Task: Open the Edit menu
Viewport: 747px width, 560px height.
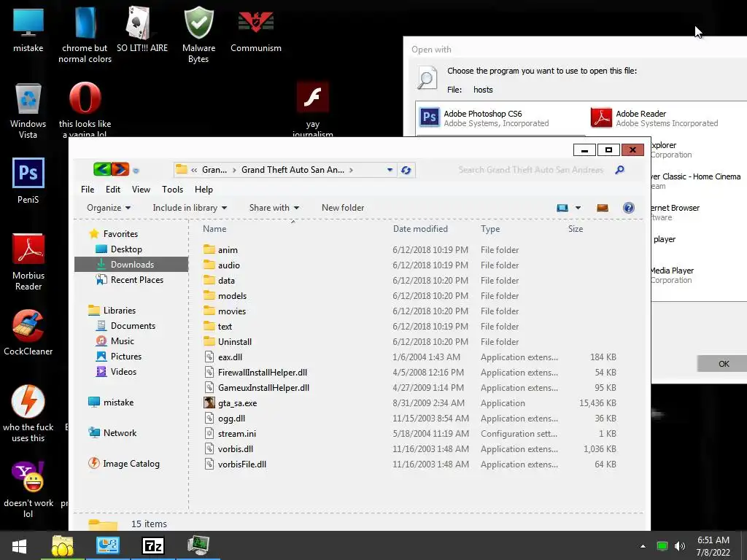Action: click(113, 190)
